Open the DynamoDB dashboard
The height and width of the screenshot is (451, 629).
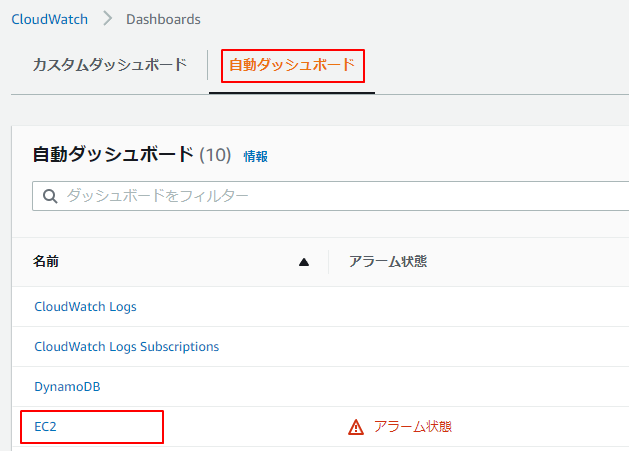67,387
